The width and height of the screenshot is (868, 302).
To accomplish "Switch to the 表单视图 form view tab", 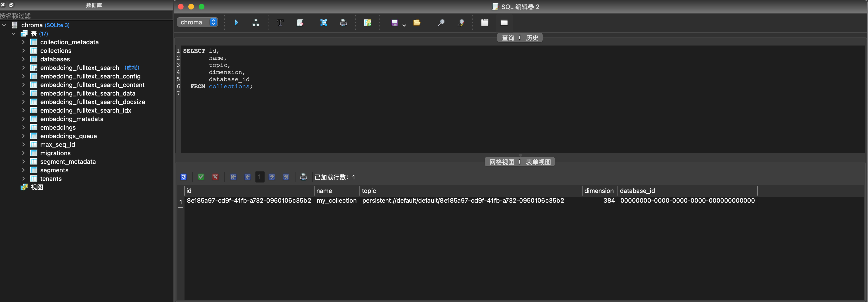I will click(538, 162).
